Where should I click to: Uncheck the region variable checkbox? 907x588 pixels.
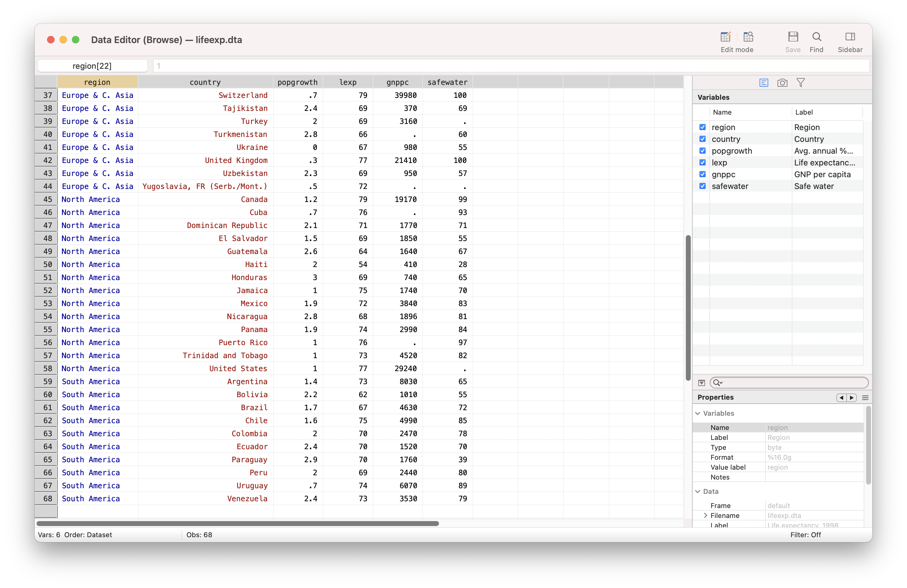(x=702, y=127)
